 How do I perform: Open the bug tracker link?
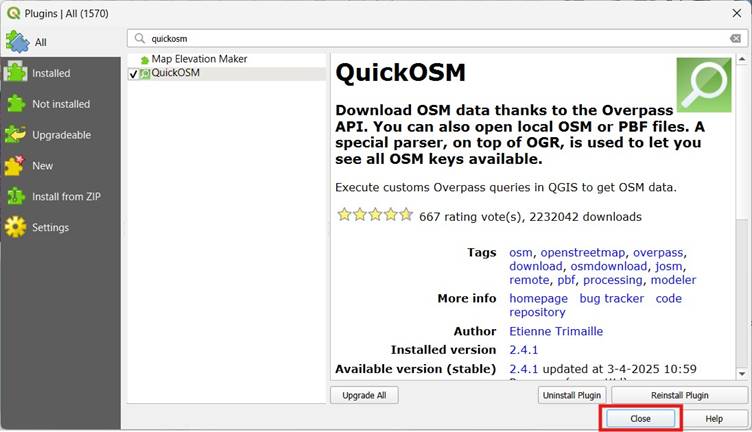click(611, 299)
